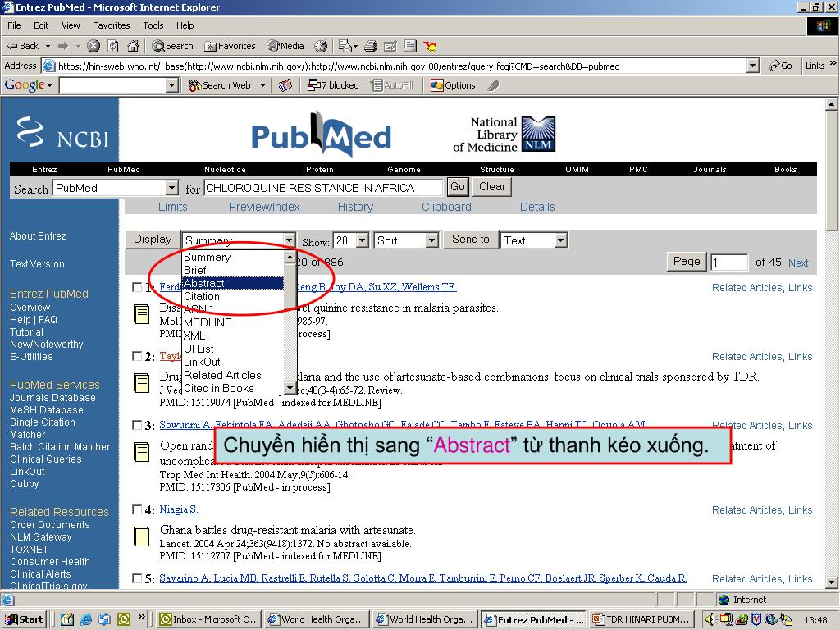Click the Google toolbar news icon
The image size is (840, 630).
pyautogui.click(x=285, y=85)
